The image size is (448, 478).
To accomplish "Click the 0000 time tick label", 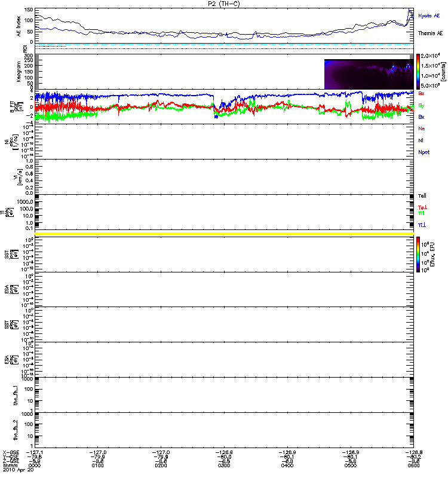I will [x=35, y=465].
